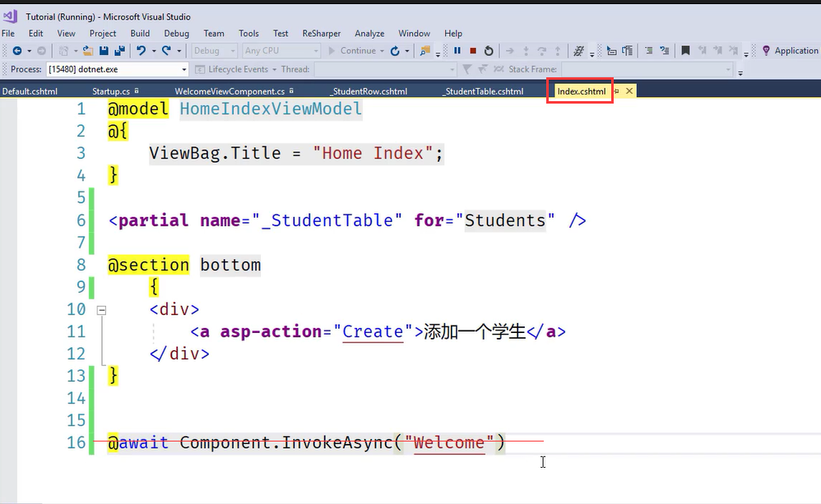Click the Previous Bookmark icon
The width and height of the screenshot is (821, 504).
[x=703, y=51]
